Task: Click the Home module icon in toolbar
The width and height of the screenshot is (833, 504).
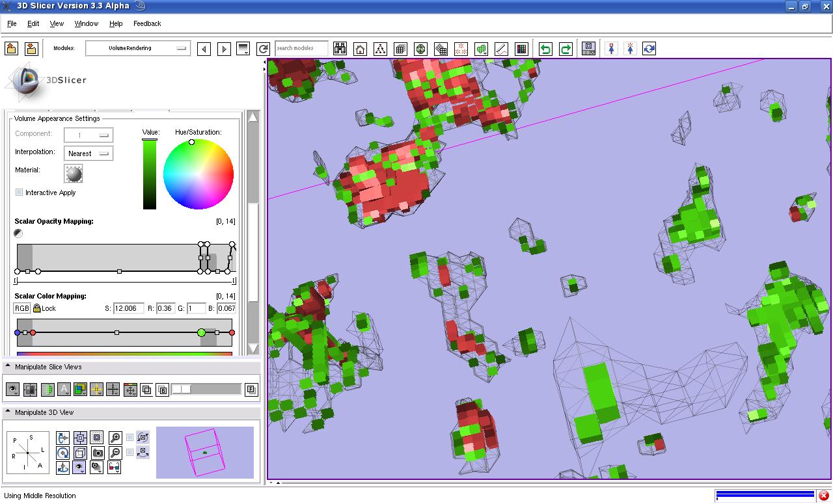Action: (360, 49)
